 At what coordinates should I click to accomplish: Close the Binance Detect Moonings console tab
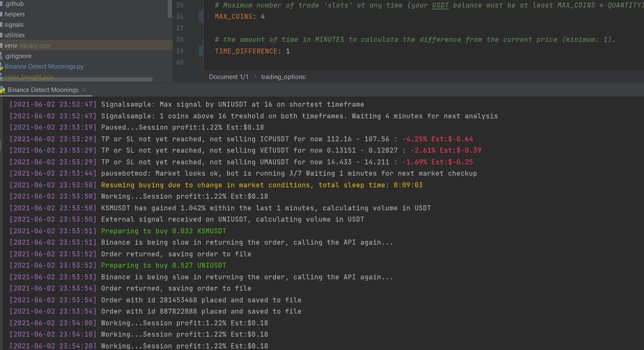(x=84, y=89)
